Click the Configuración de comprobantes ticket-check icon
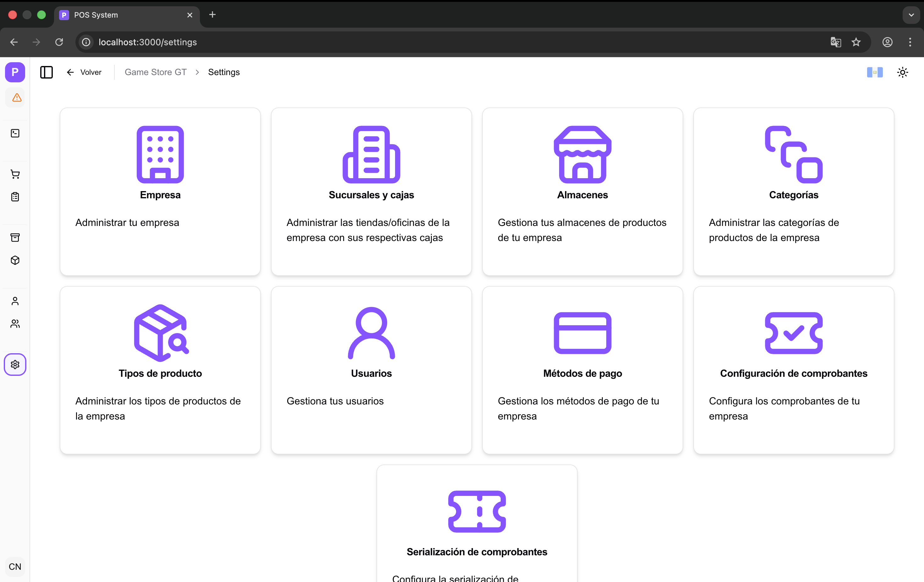The height and width of the screenshot is (582, 924). 794,333
